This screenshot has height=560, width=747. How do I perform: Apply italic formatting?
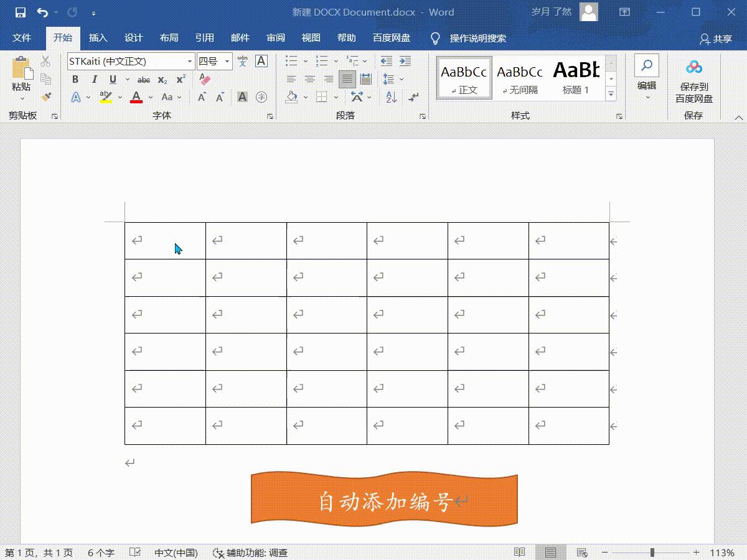[x=94, y=79]
